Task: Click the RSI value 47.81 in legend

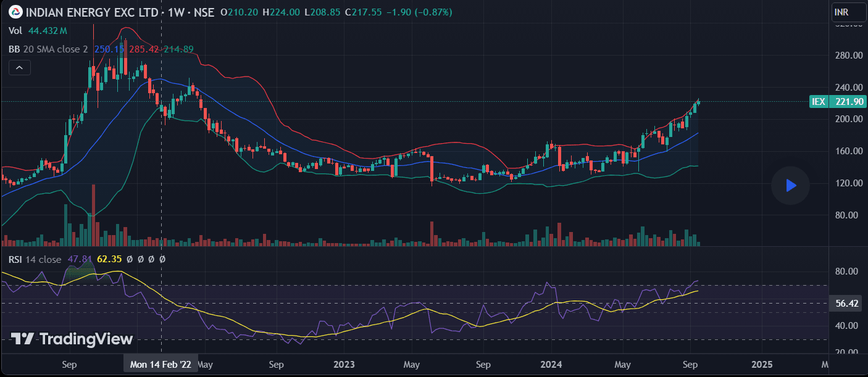Action: coord(80,259)
